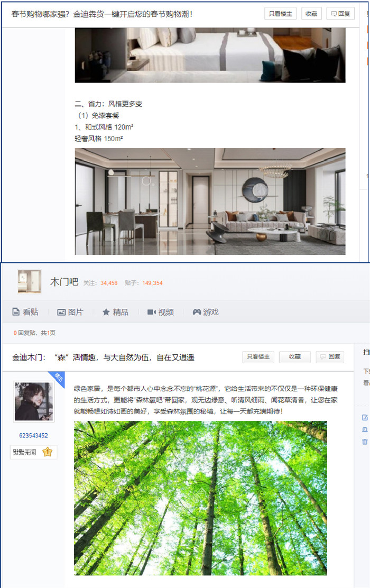This screenshot has height=588, width=370.
Task: Click the edit/compose post icon in the right sidebar
Action: (x=365, y=417)
